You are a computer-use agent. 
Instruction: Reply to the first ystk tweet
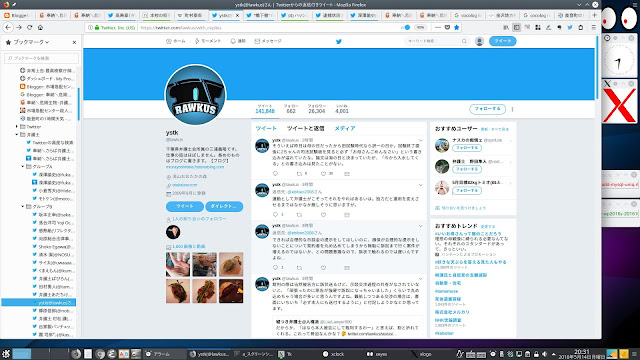coord(275,173)
